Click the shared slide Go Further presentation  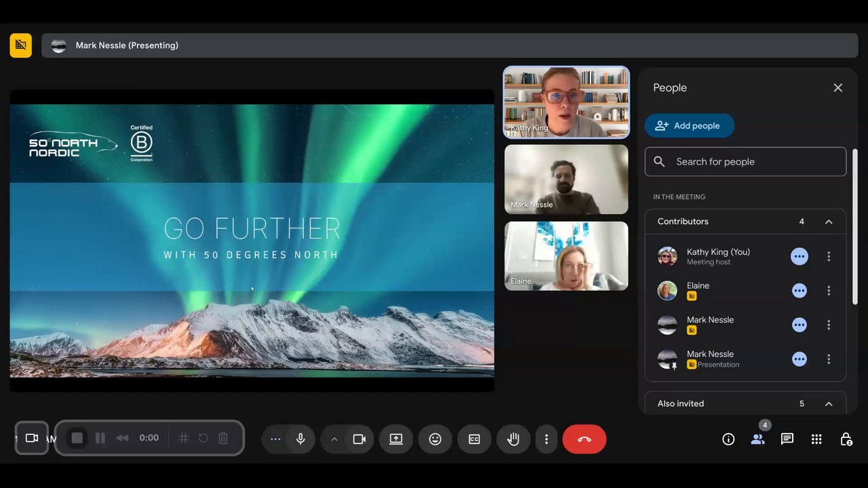tap(252, 241)
